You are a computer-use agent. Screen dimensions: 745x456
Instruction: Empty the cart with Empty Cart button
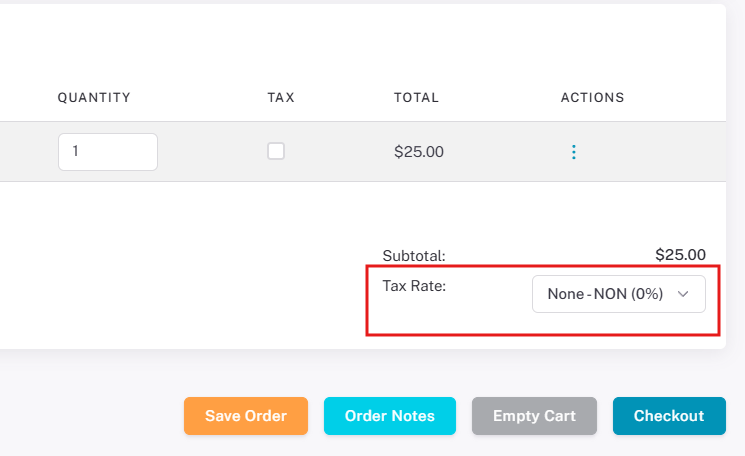pyautogui.click(x=534, y=416)
